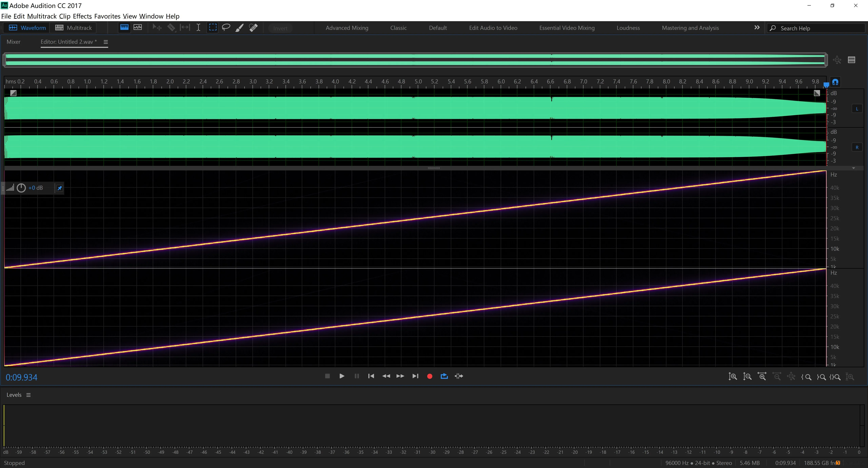Open the Mixer panel tab
The image size is (868, 468).
14,42
